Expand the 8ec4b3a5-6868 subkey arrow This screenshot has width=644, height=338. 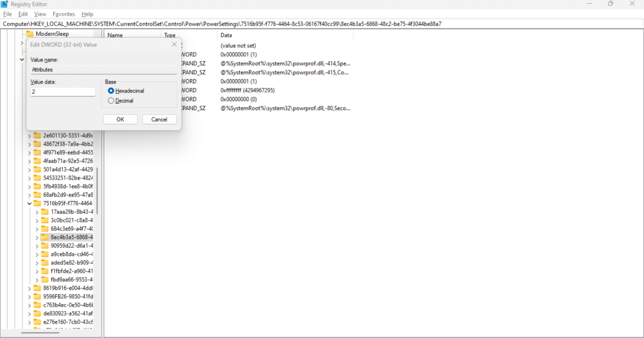click(37, 237)
